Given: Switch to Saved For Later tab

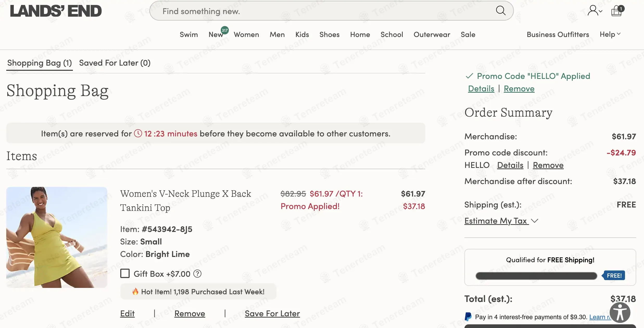Looking at the screenshot, I should [115, 63].
